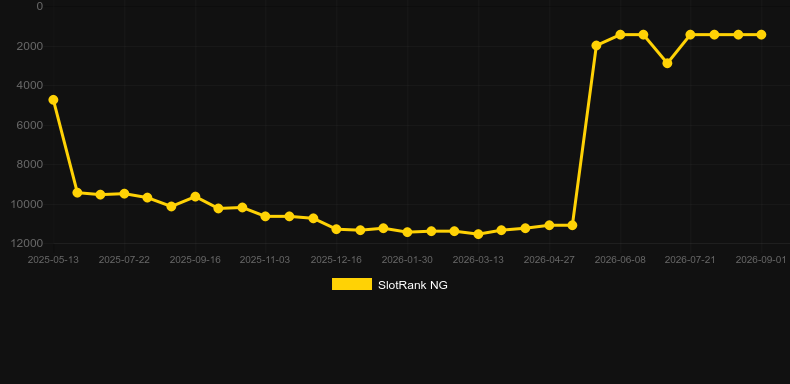Click the x-axis label 2025-05-13
This screenshot has width=790, height=384.
click(53, 260)
